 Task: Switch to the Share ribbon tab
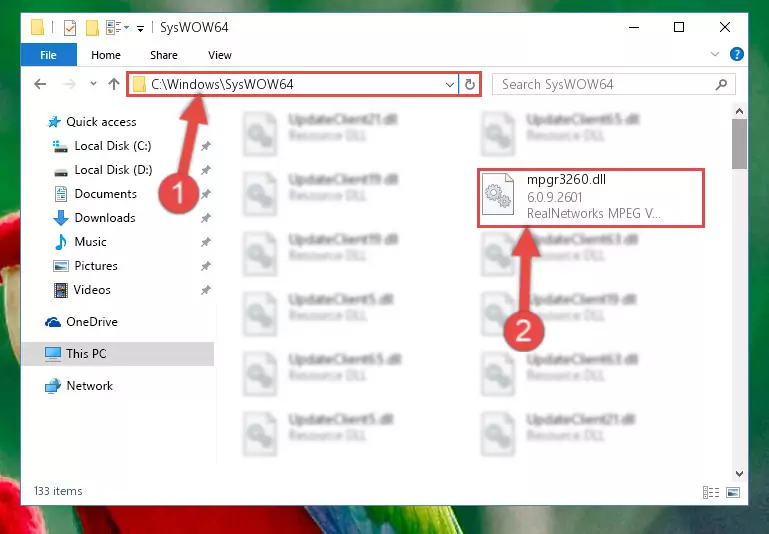pos(164,55)
